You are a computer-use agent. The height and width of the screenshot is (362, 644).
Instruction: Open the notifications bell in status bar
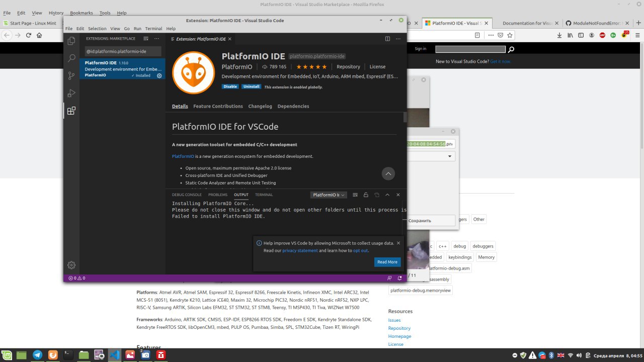(400, 278)
